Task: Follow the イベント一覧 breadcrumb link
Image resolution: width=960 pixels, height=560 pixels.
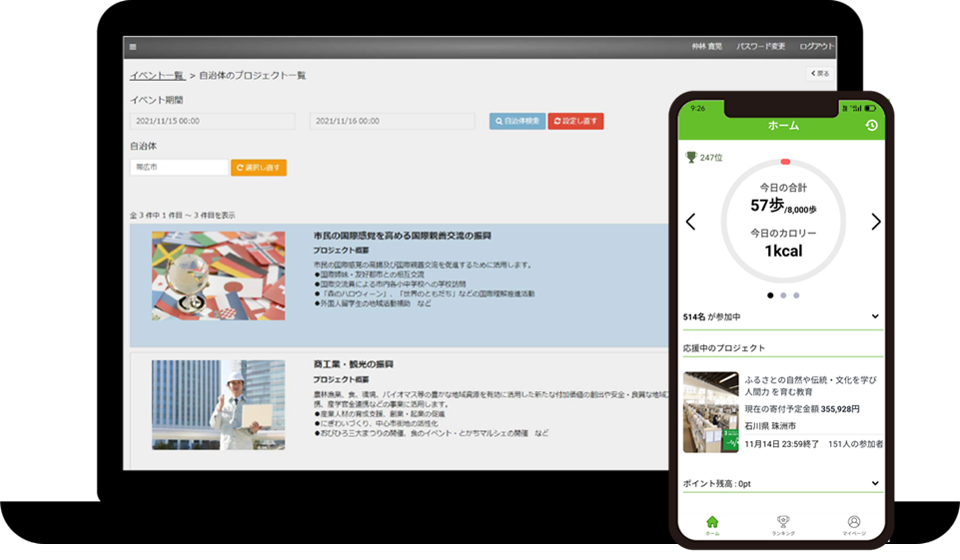Action: [x=157, y=75]
